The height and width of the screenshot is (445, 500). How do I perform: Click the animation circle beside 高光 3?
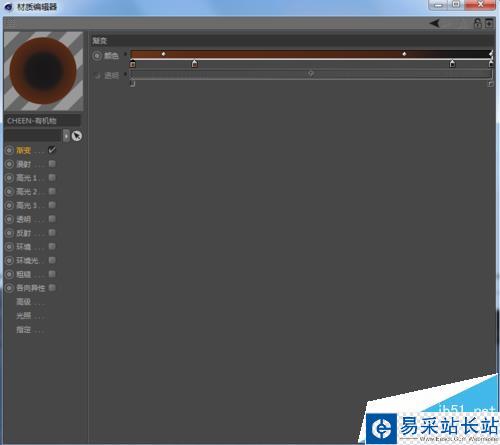pos(9,205)
